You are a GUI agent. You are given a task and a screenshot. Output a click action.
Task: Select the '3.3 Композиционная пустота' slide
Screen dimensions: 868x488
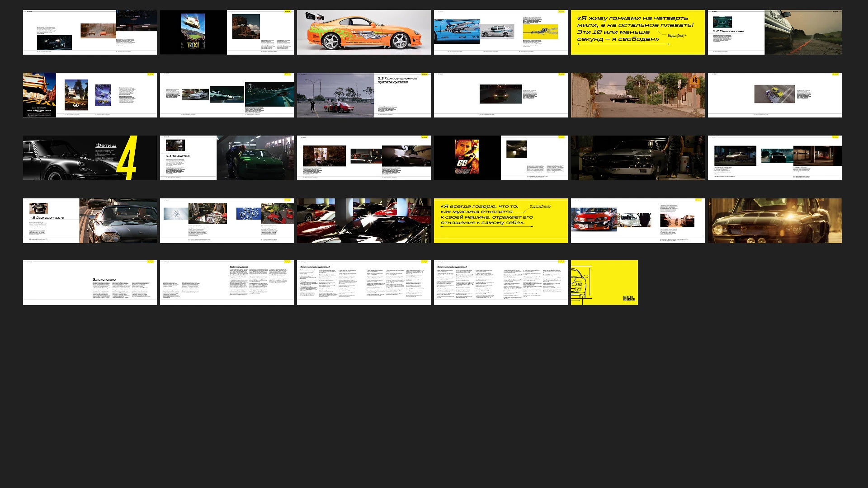tap(363, 95)
